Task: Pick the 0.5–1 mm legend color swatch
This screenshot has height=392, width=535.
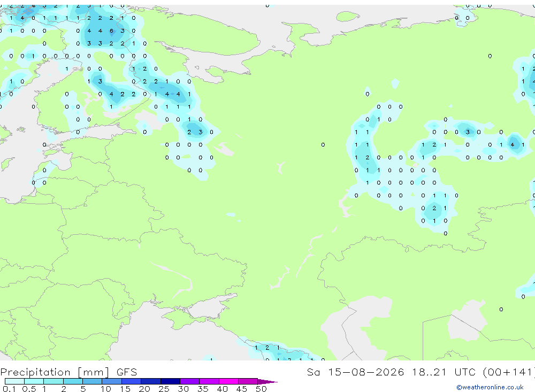Action: point(34,381)
